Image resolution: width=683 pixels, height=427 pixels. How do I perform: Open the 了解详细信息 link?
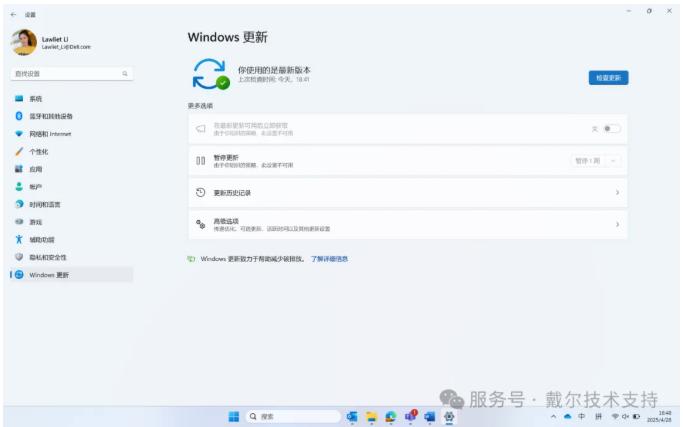pyautogui.click(x=329, y=259)
